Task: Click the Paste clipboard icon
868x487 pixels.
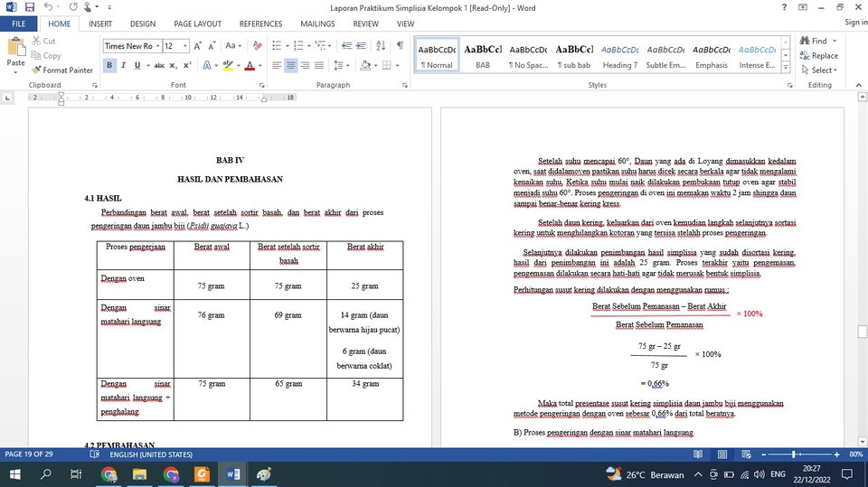Action: point(15,47)
